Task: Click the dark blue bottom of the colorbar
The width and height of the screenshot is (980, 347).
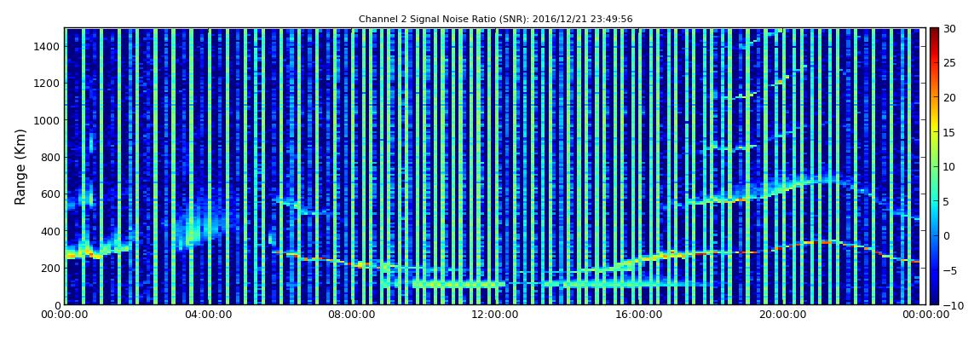Action: coord(934,299)
